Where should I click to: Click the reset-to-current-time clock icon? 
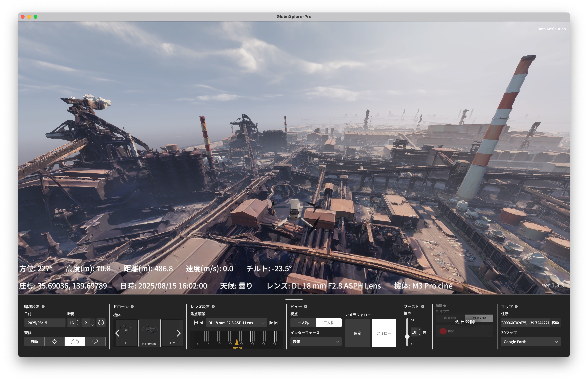pos(101,322)
